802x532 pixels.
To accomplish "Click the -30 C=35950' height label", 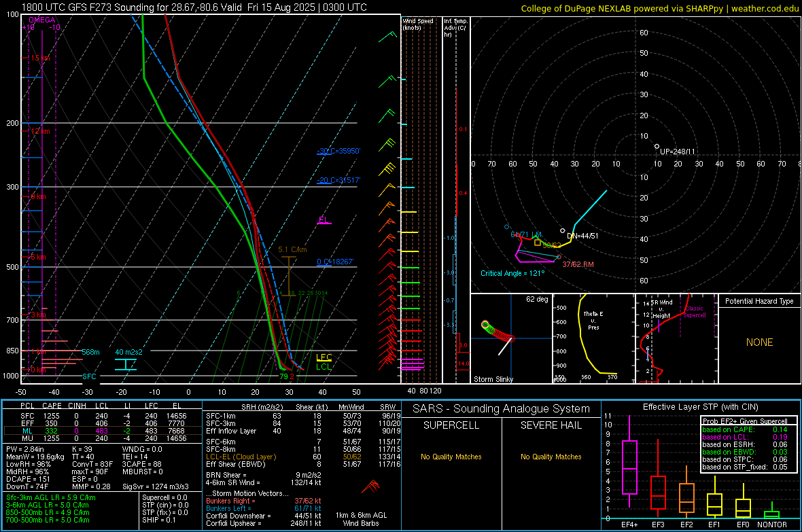I will coord(338,151).
